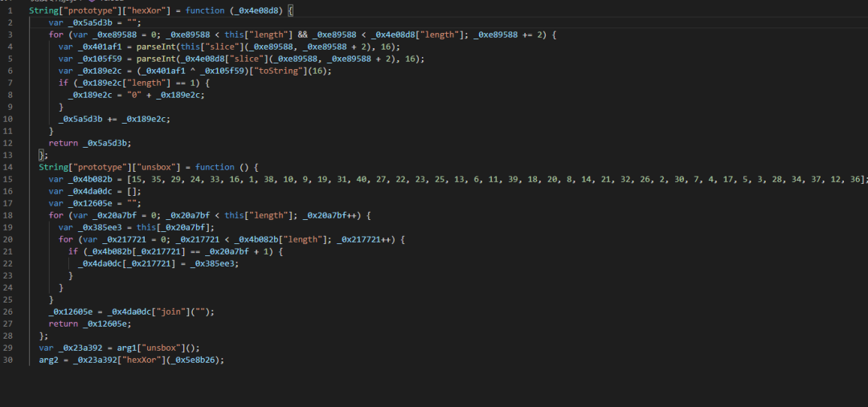
Task: Click the _0x105f59 declaration on line 5
Action: coord(100,59)
